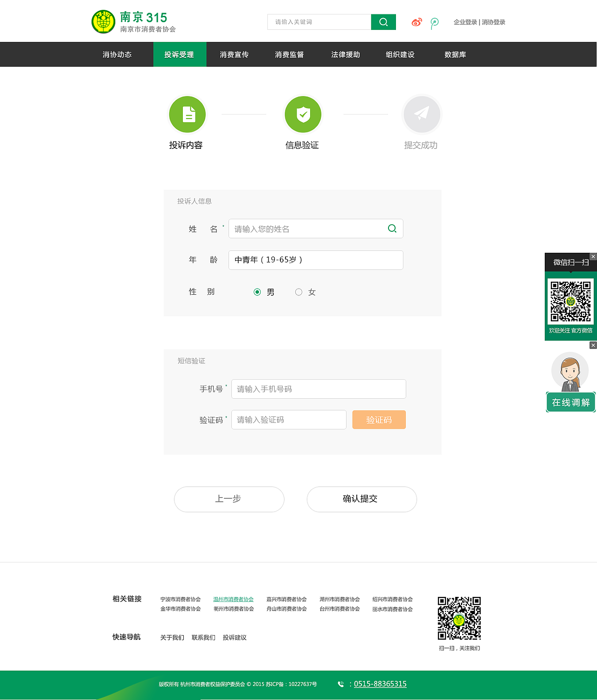Click the 请输入手机号码 phone input field
The image size is (597, 700).
[x=319, y=388]
